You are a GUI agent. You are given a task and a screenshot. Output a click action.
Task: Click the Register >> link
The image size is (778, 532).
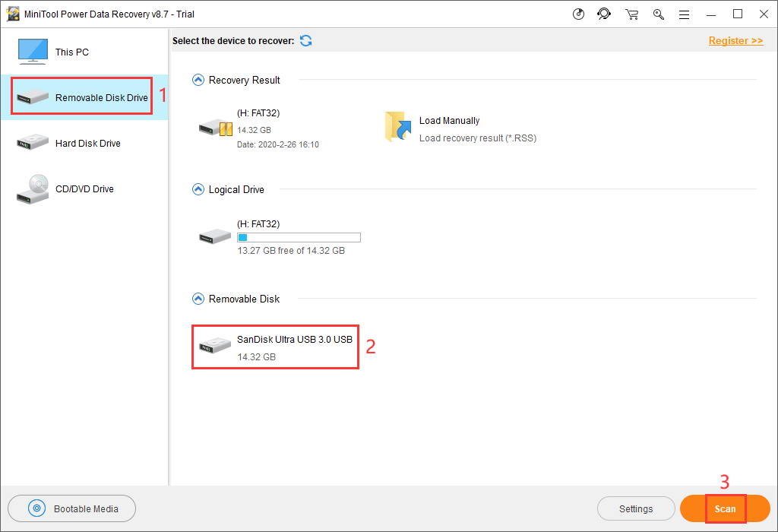coord(735,41)
